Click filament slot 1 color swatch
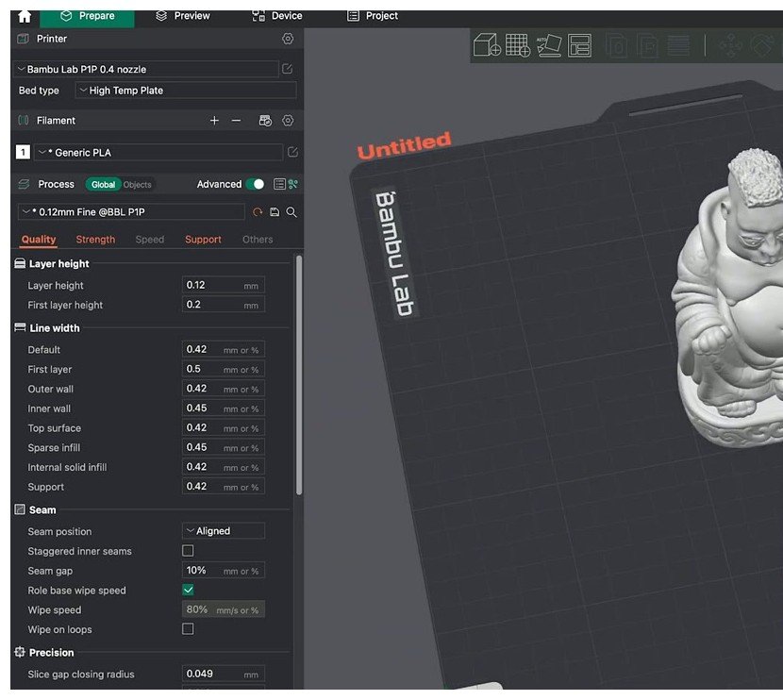Screen dimensions: 783x700 23,152
